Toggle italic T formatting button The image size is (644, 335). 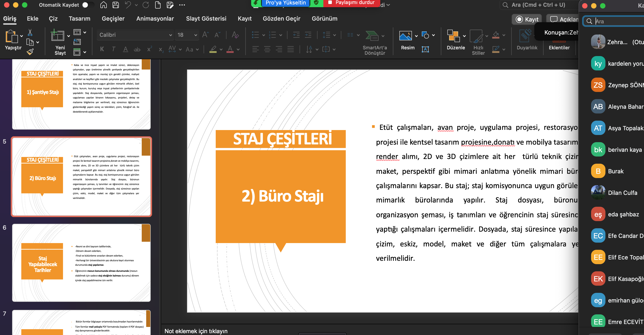(x=114, y=49)
